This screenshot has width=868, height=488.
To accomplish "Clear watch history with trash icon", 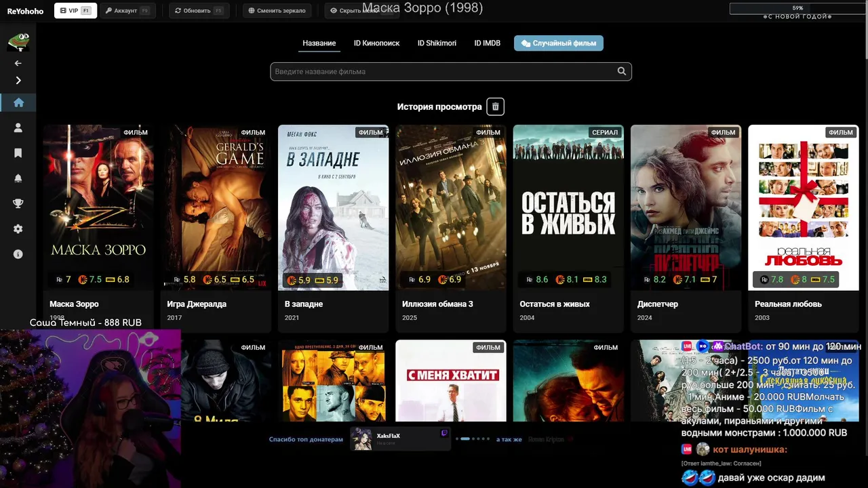I will 495,106.
